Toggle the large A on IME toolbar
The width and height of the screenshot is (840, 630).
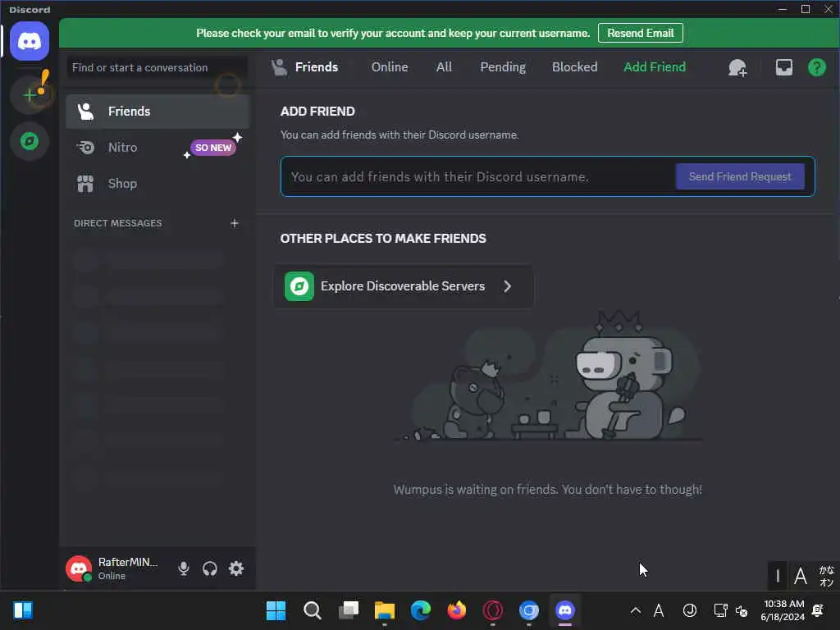pyautogui.click(x=801, y=577)
